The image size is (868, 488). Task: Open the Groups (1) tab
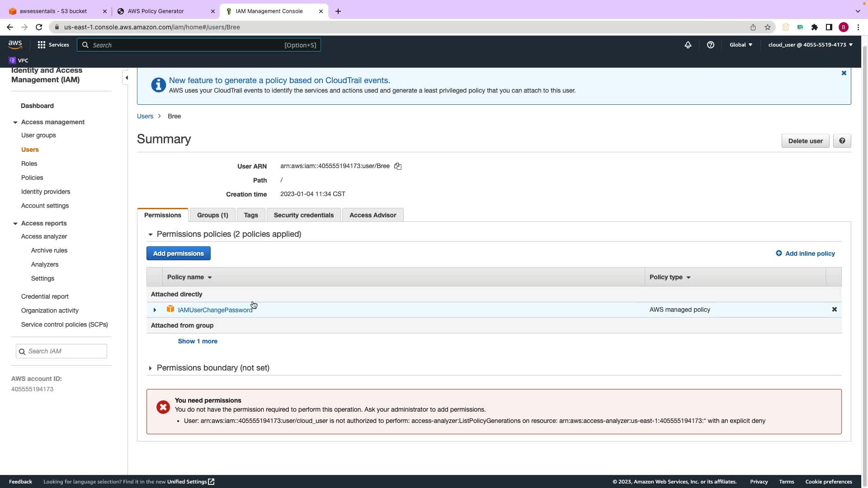click(x=212, y=215)
